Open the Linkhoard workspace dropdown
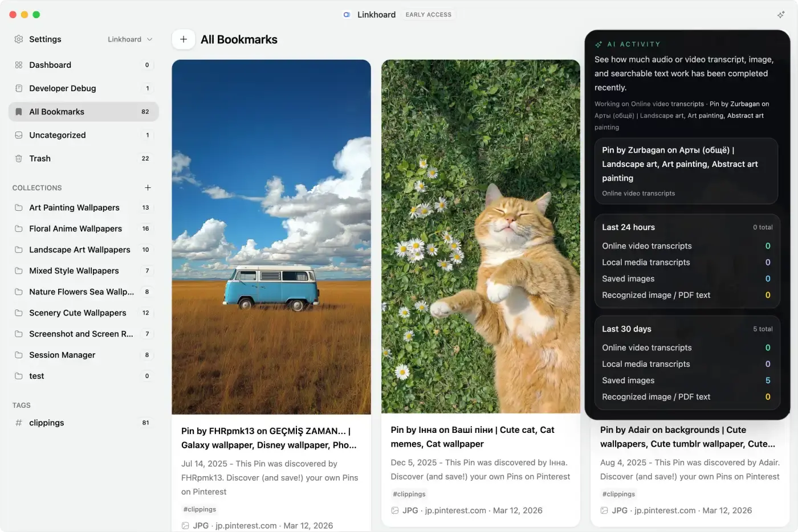Screen dimensions: 798x532 tap(130, 39)
